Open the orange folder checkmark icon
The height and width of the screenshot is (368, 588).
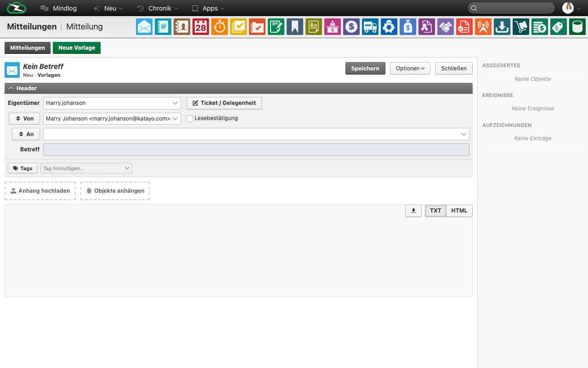coord(257,27)
